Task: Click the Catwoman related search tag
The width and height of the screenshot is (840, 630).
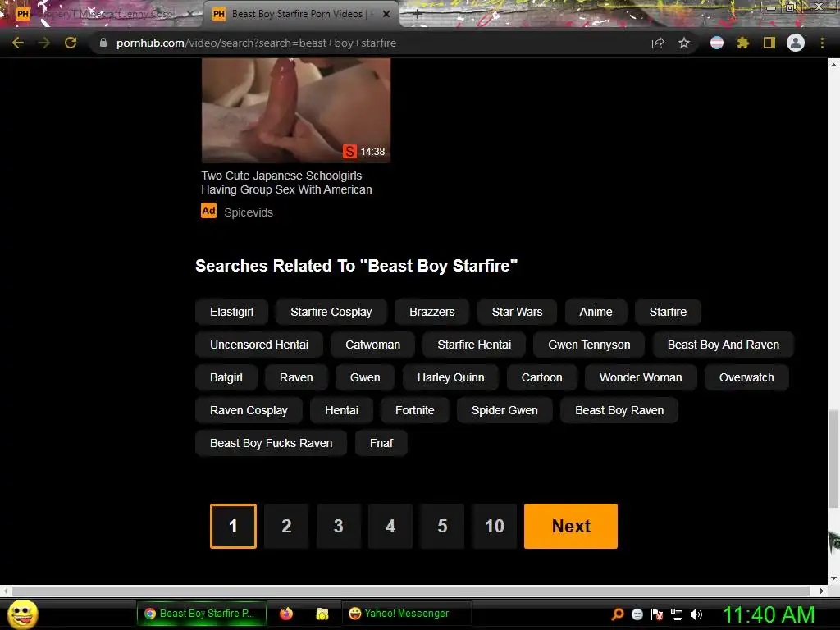Action: point(373,345)
